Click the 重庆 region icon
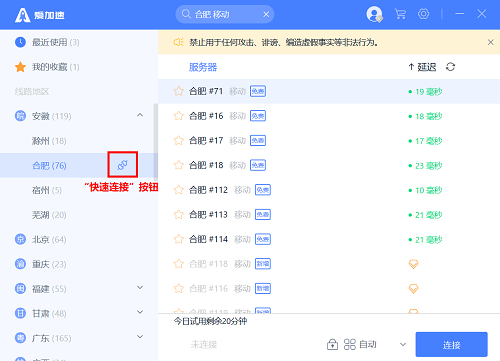 tap(20, 264)
